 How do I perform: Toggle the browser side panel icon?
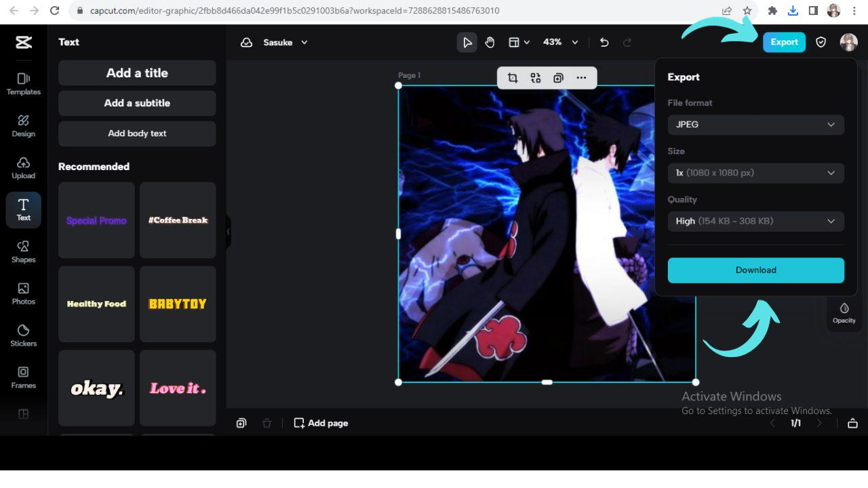pos(813,11)
